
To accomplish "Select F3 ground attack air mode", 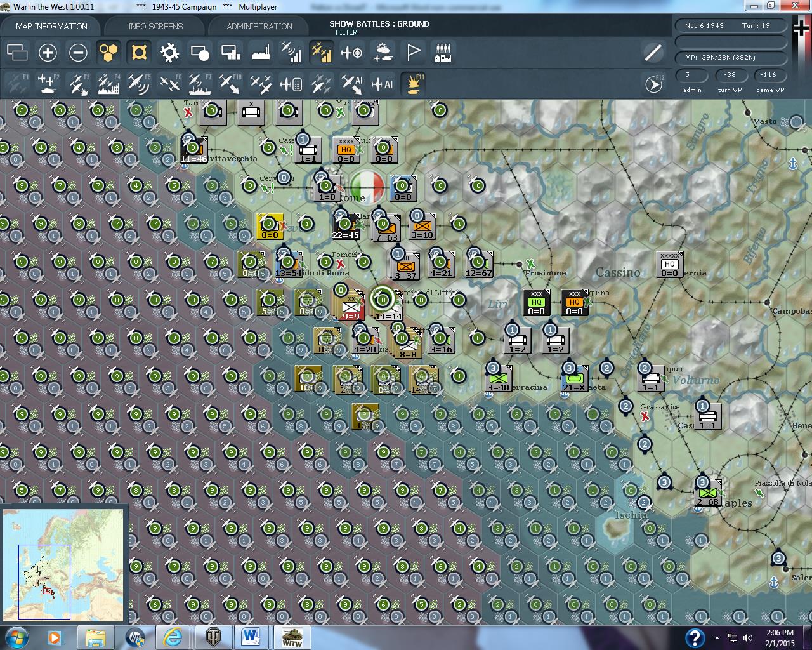I will [78, 84].
